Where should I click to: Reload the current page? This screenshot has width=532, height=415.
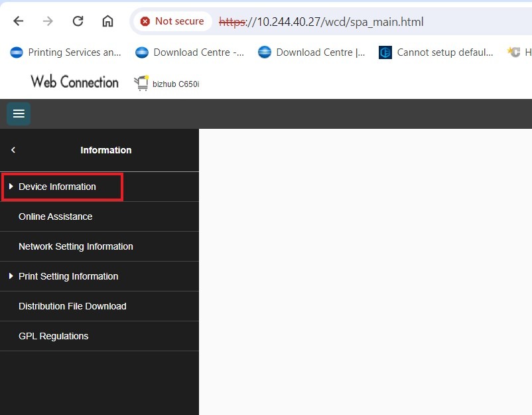point(78,21)
